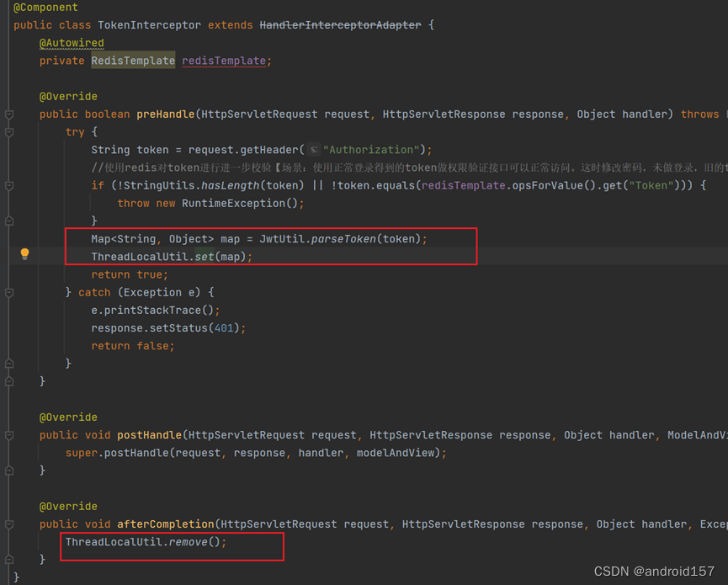
Task: Click the deprecated HandlerInterceptorAdapter class name
Action: click(340, 25)
